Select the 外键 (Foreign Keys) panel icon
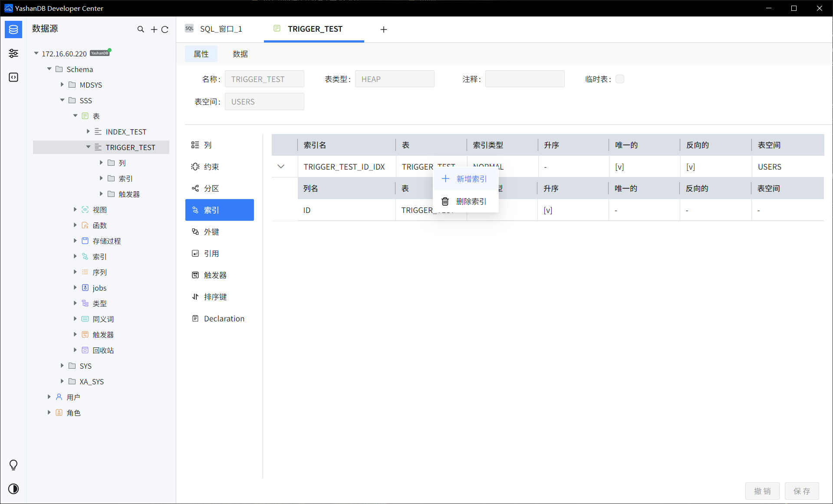The width and height of the screenshot is (833, 504). tap(196, 232)
